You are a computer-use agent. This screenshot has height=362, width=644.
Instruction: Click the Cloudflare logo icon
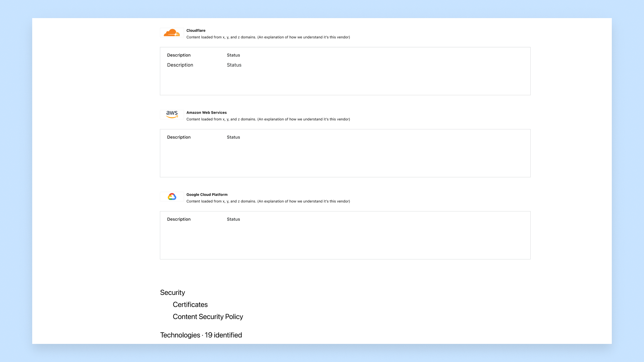172,33
